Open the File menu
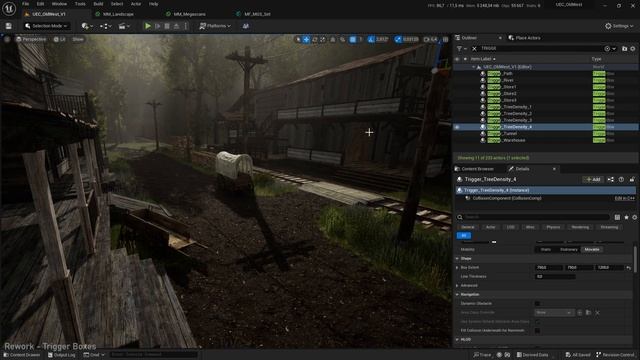 coord(25,4)
